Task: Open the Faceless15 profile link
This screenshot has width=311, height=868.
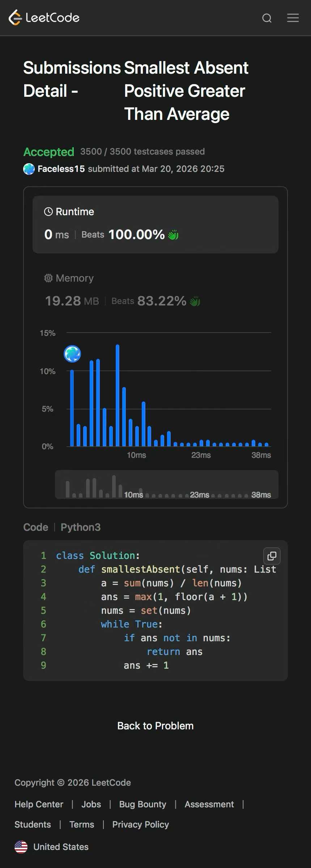Action: (61, 169)
